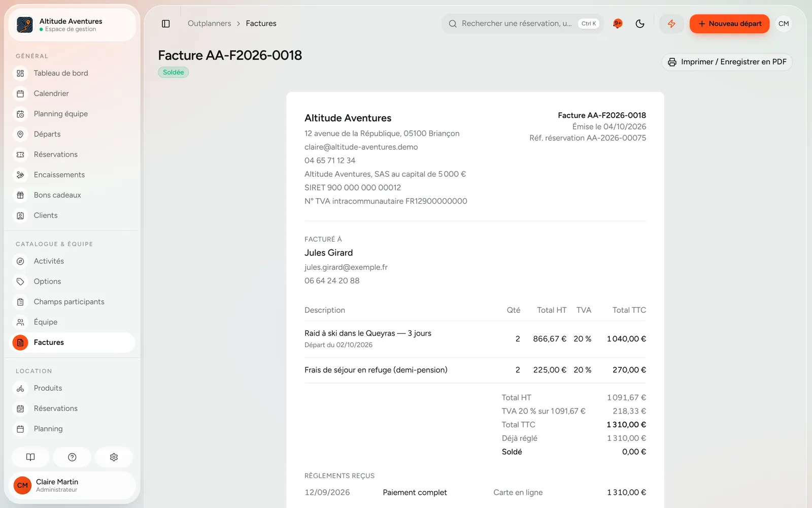Click Raid à ski dans le Queyras line
The height and width of the screenshot is (508, 812).
point(475,339)
